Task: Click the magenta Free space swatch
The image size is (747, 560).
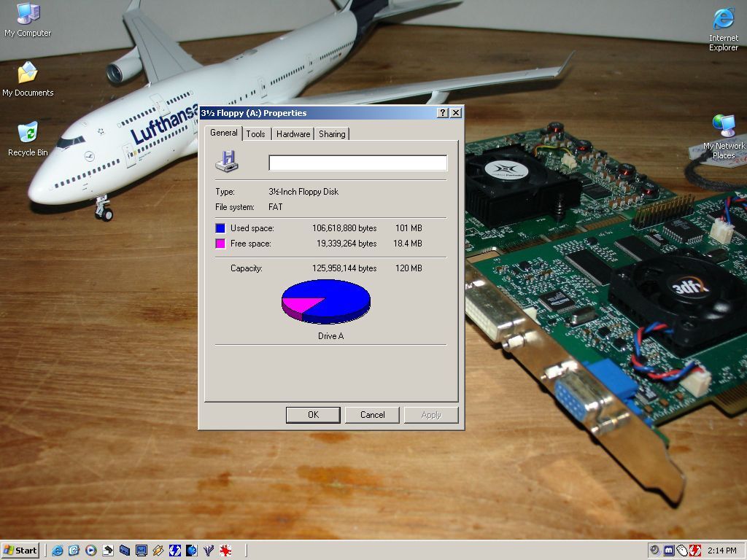Action: tap(220, 244)
